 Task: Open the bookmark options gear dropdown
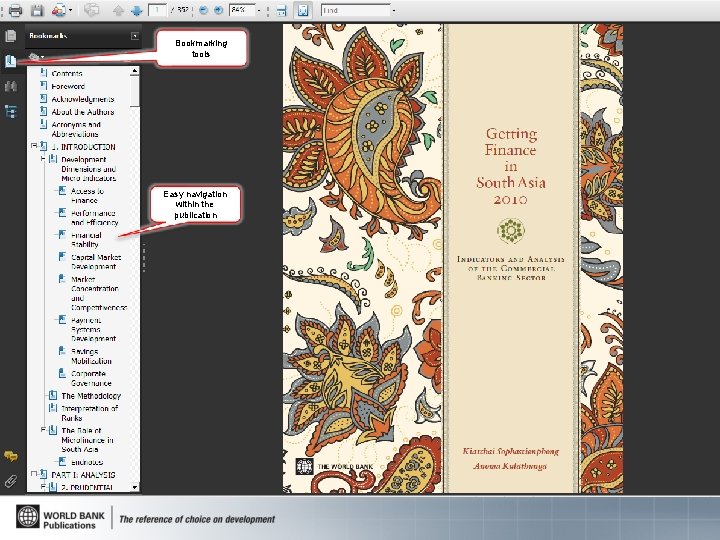(x=36, y=57)
